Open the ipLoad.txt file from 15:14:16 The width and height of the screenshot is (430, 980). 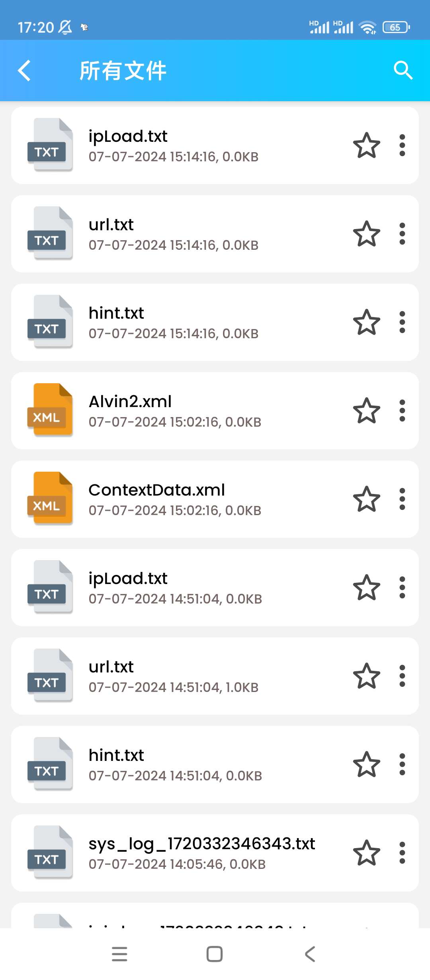coord(174,145)
